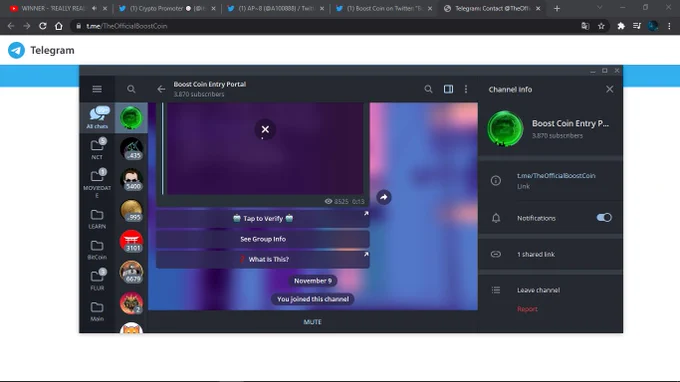The height and width of the screenshot is (382, 680).
Task: Open the Telegram hamburger menu
Action: (97, 89)
